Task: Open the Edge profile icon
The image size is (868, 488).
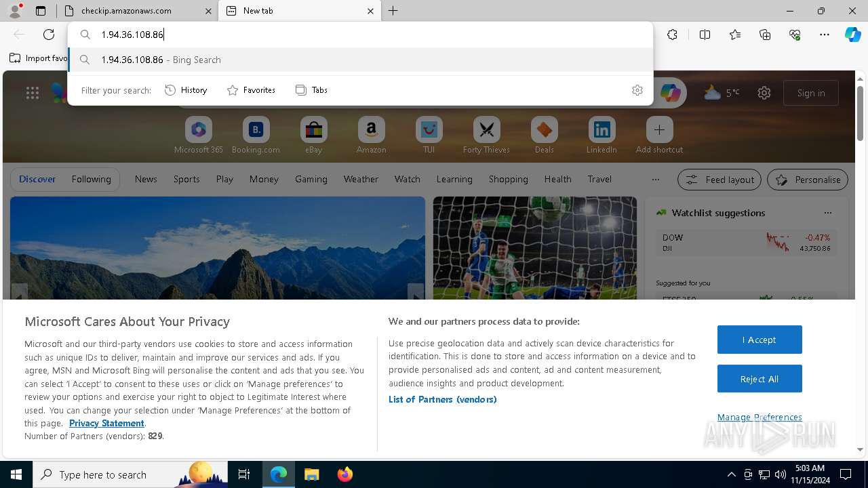Action: pyautogui.click(x=14, y=10)
